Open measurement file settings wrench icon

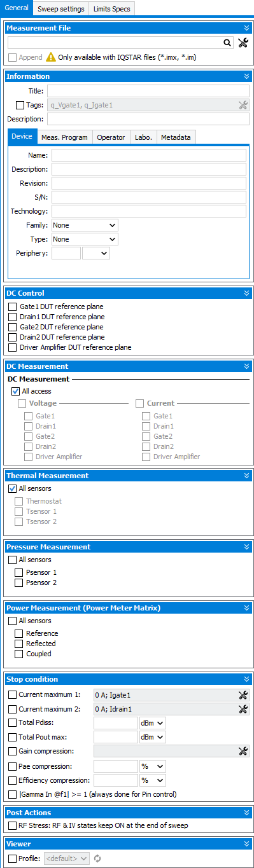pyautogui.click(x=243, y=43)
